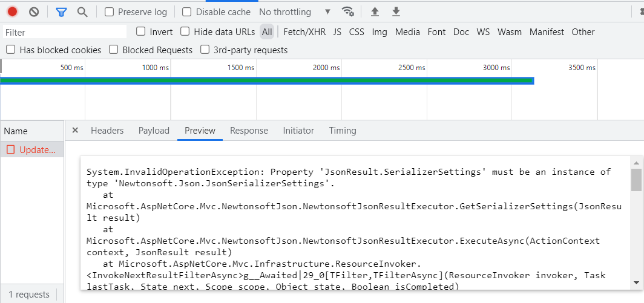Enable the Preserve log checkbox
This screenshot has width=644, height=303.
click(x=109, y=12)
